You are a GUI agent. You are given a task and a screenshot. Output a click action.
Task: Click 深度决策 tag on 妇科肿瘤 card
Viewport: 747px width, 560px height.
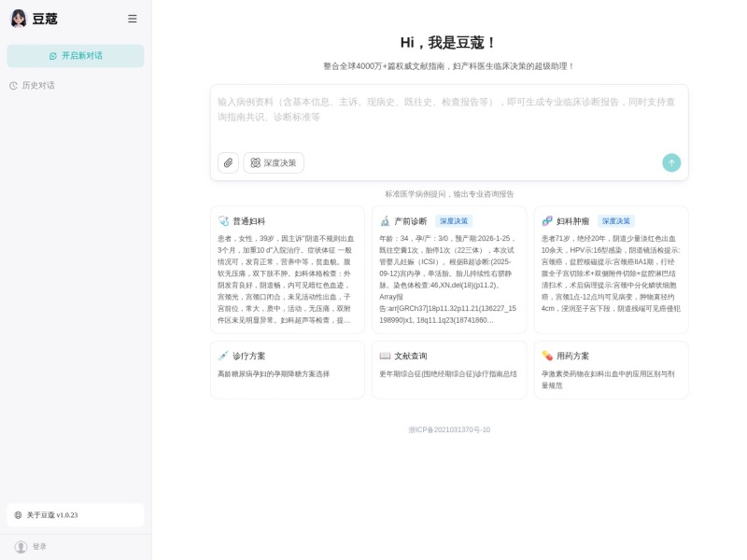(x=616, y=221)
